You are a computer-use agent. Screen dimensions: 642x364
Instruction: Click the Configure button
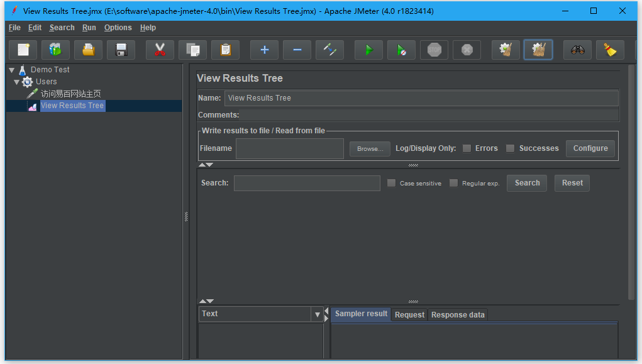click(590, 148)
